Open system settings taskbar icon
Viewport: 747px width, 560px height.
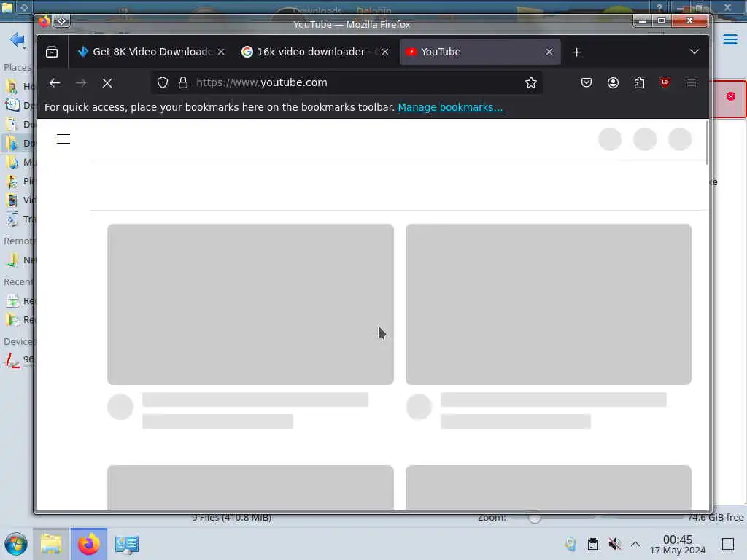tap(127, 544)
